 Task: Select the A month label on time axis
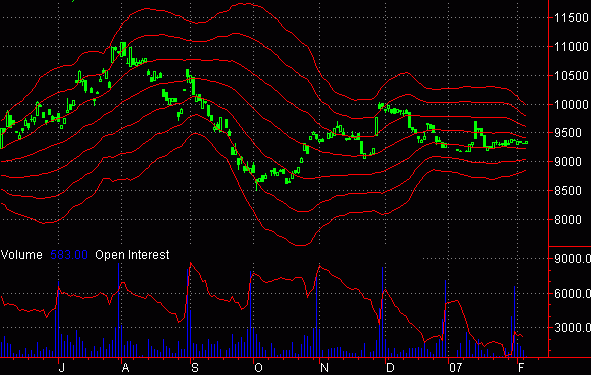pyautogui.click(x=126, y=368)
